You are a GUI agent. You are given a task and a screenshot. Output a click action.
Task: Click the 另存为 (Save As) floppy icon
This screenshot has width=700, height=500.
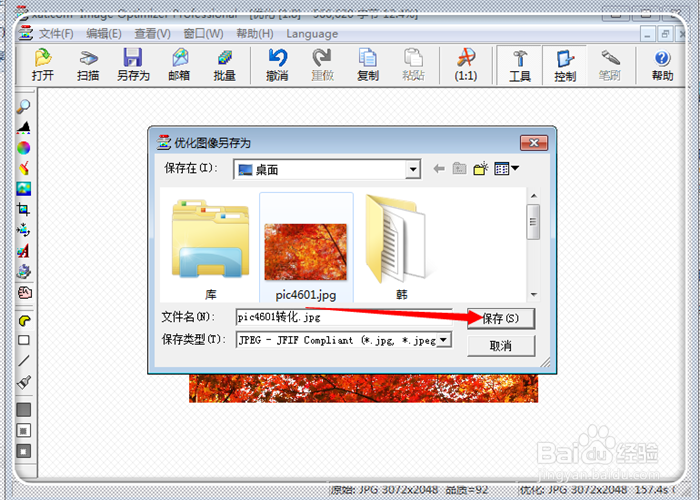point(133,65)
